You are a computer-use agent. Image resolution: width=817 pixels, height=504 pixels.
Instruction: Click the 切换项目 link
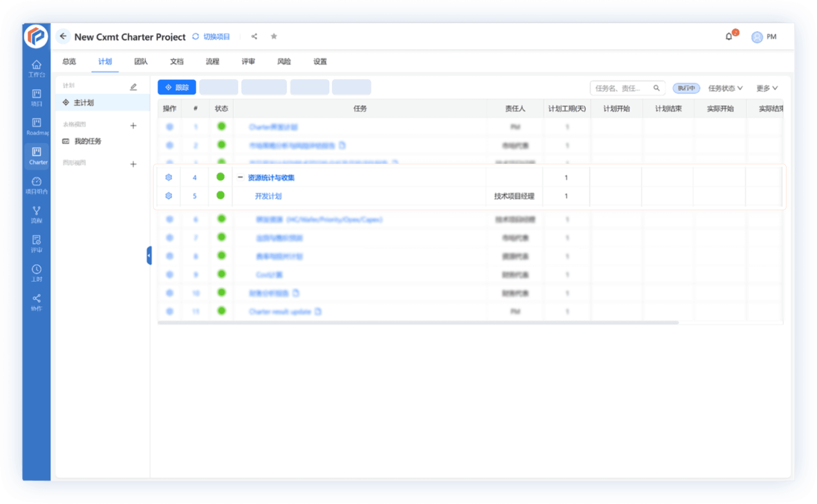[x=217, y=36]
